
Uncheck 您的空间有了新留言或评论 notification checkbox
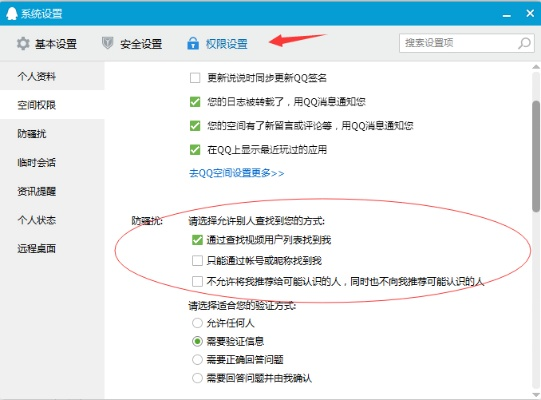(x=195, y=126)
